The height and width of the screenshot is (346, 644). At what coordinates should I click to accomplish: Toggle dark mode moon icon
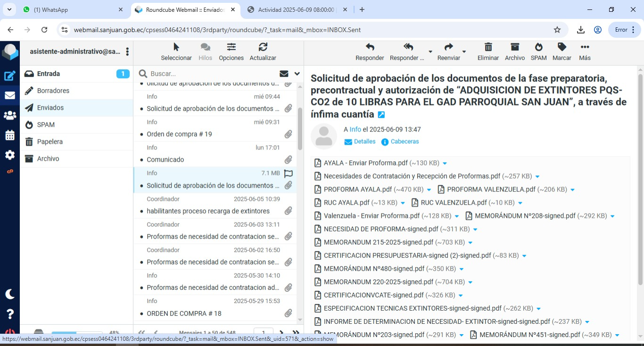tap(10, 294)
